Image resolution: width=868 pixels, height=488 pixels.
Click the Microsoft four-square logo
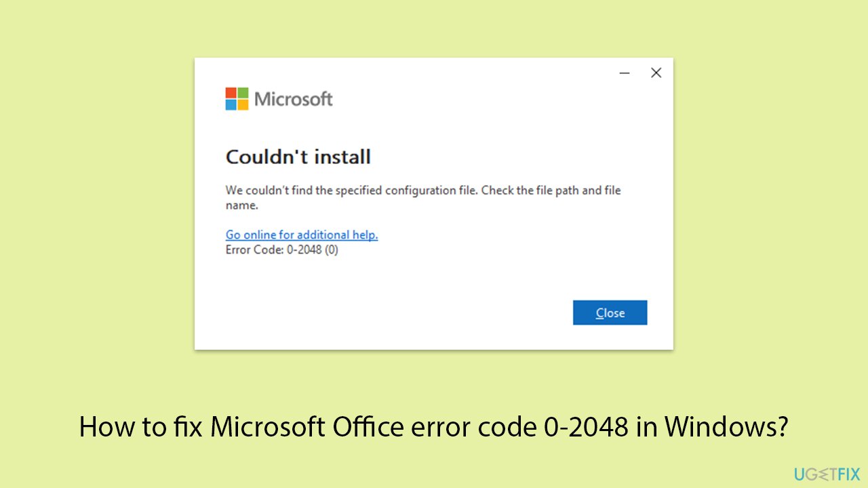point(237,98)
